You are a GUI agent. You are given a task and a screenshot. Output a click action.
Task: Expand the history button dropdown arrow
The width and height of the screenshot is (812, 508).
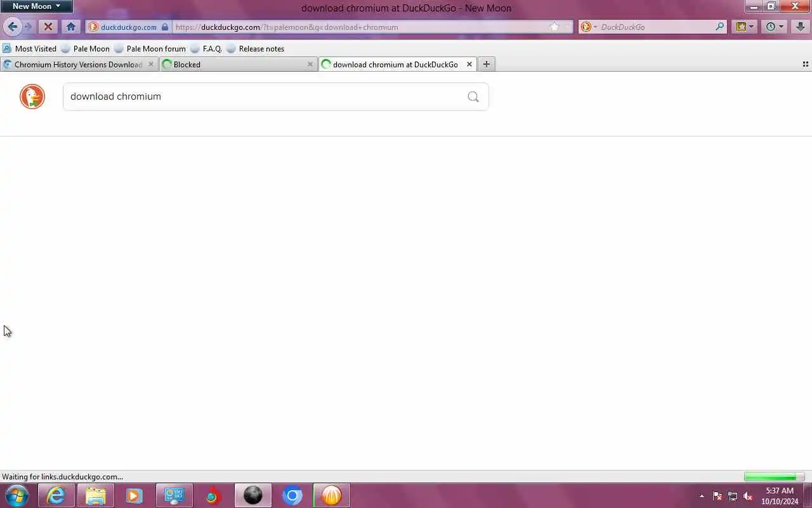coord(782,27)
